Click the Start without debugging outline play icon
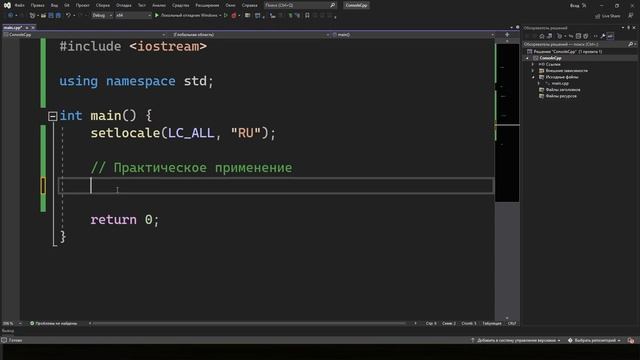 click(225, 16)
